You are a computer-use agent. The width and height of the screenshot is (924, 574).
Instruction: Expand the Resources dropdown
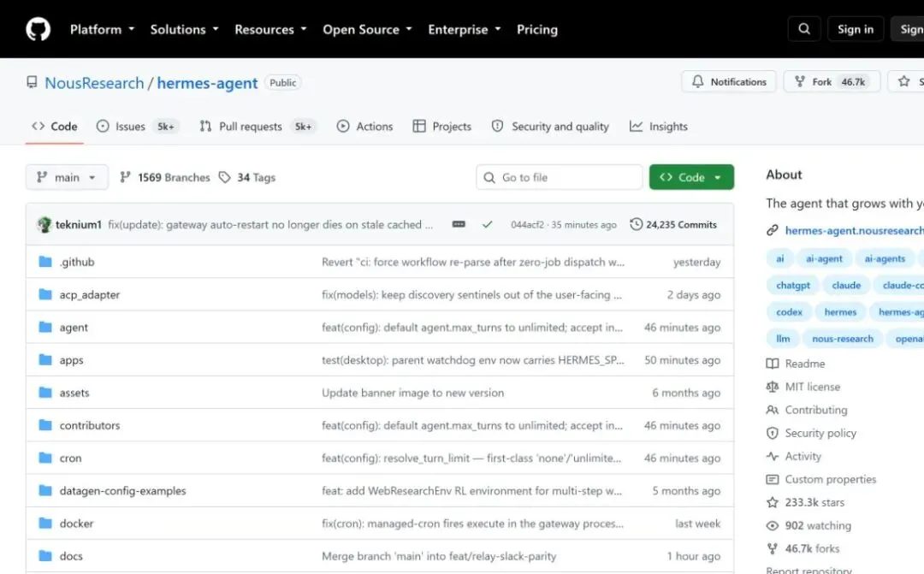click(270, 29)
